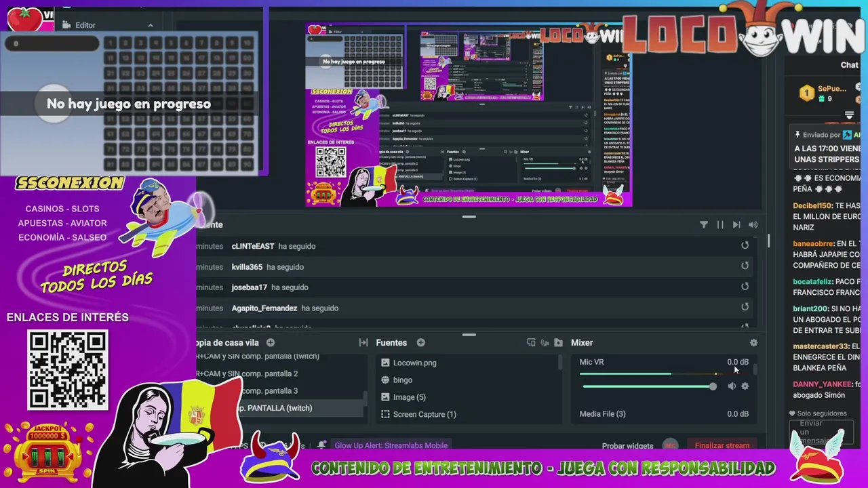868x488 pixels.
Task: Click the events list scrollbar
Action: [x=768, y=241]
